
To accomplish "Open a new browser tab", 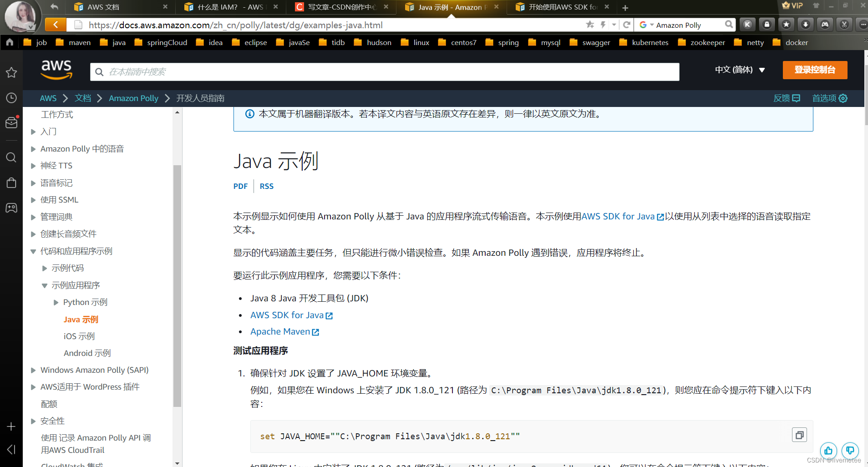I will (x=625, y=8).
